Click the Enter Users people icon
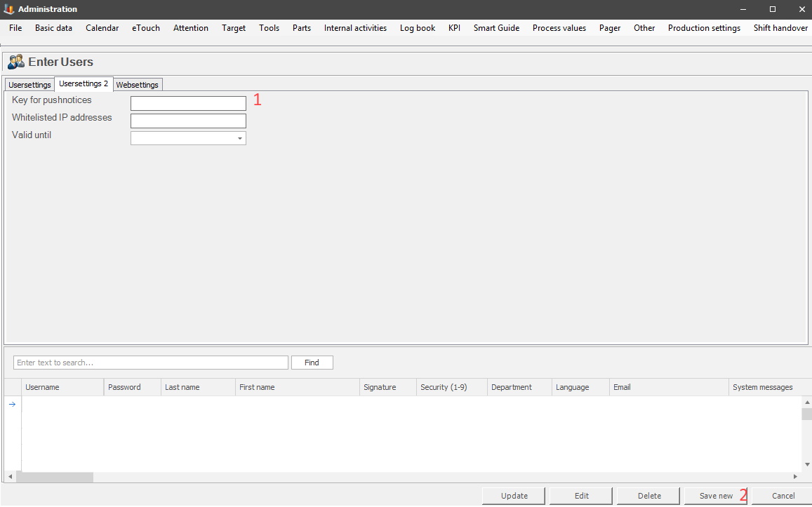The width and height of the screenshot is (812, 507). (x=16, y=62)
